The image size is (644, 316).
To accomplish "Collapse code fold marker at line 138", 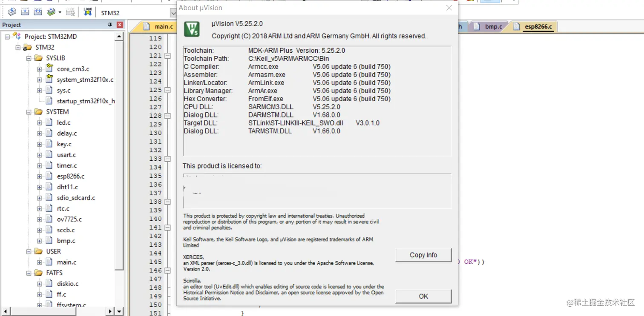I will coord(167,202).
